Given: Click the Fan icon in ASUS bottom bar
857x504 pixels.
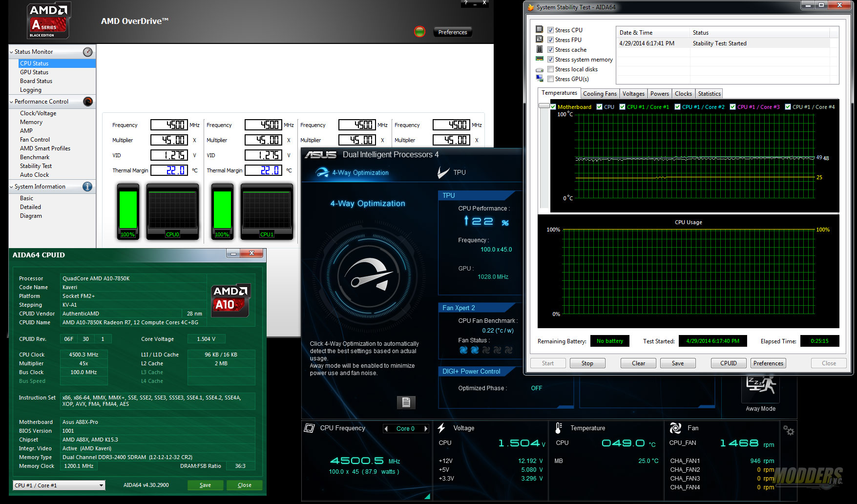Looking at the screenshot, I should point(675,428).
